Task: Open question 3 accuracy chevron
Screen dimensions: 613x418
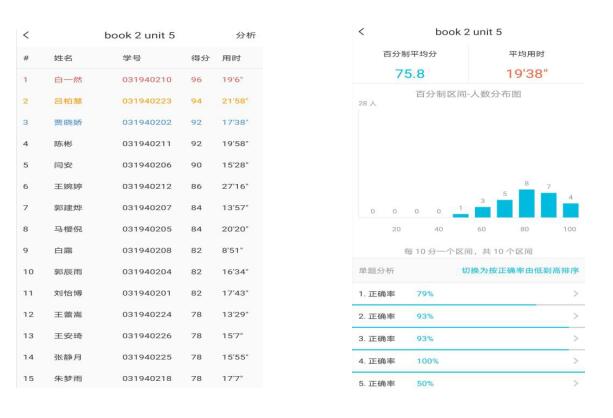Action: 575,338
